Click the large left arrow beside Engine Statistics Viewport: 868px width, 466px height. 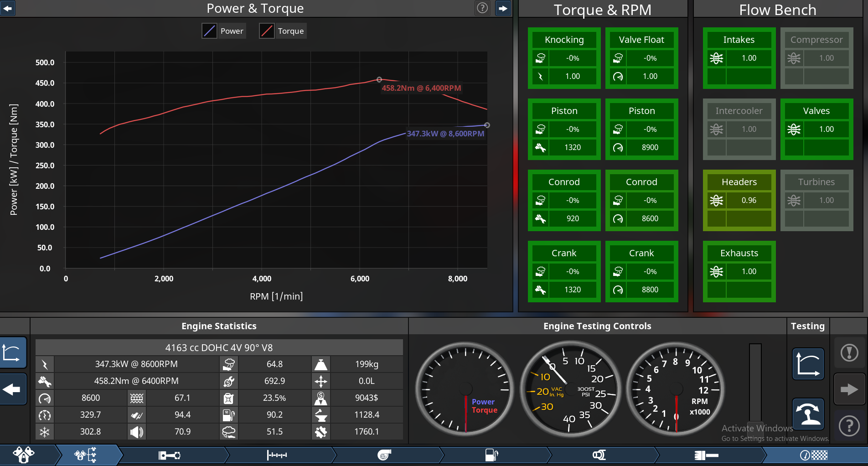[x=12, y=389]
